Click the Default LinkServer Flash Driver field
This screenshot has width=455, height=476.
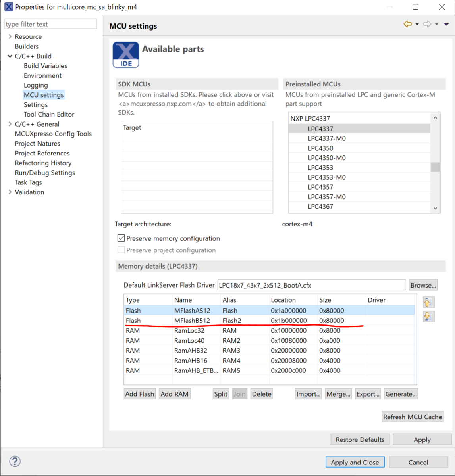click(x=312, y=285)
